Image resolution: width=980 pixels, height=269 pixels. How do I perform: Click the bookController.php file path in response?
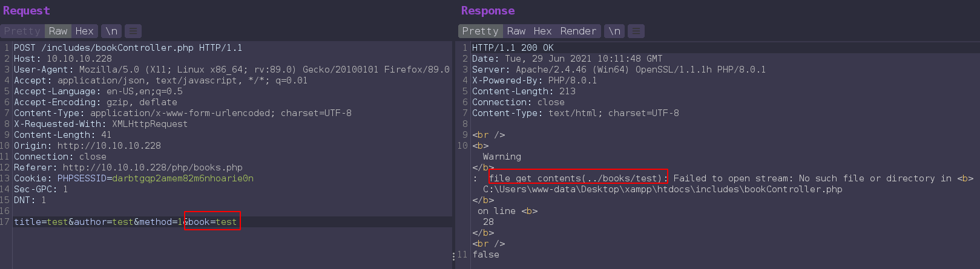(x=662, y=189)
